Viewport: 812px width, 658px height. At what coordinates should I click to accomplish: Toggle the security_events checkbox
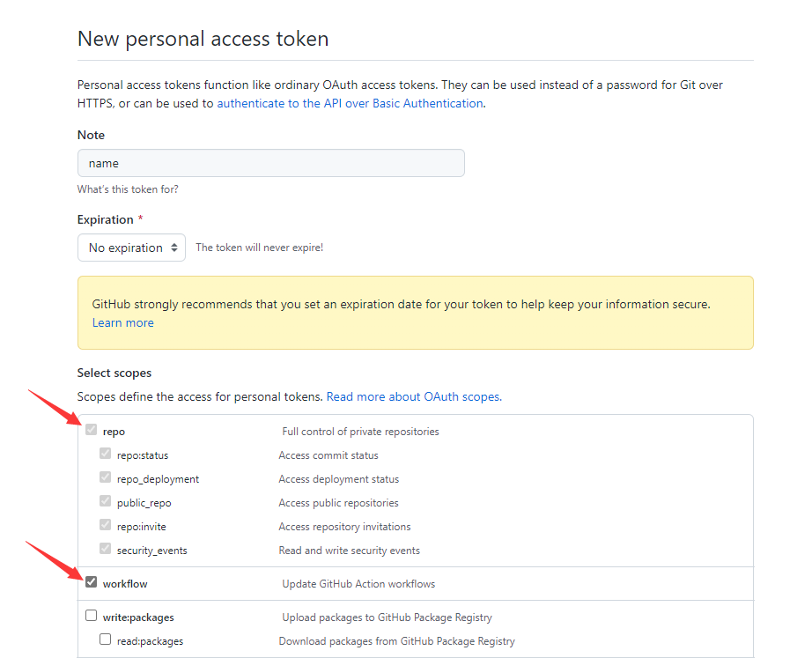tap(106, 550)
